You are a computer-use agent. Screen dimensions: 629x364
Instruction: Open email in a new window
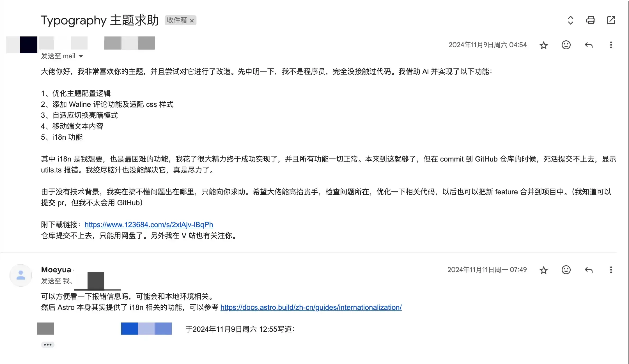point(611,20)
